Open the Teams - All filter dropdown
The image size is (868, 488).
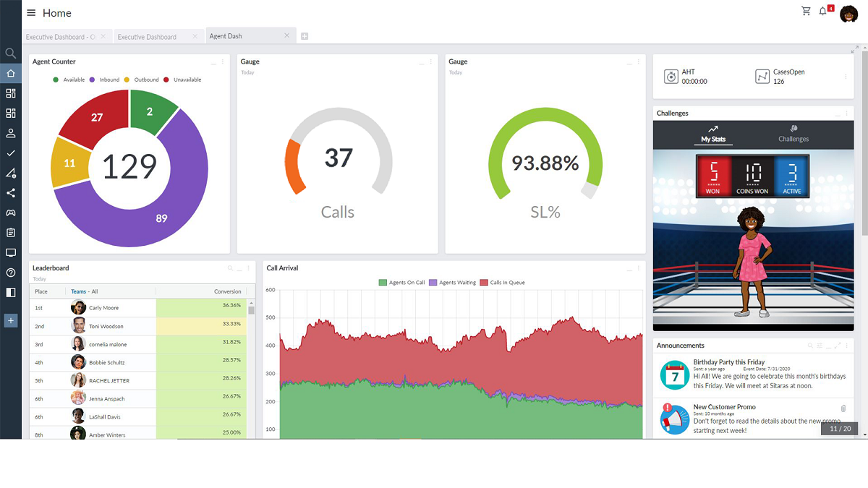(x=85, y=291)
